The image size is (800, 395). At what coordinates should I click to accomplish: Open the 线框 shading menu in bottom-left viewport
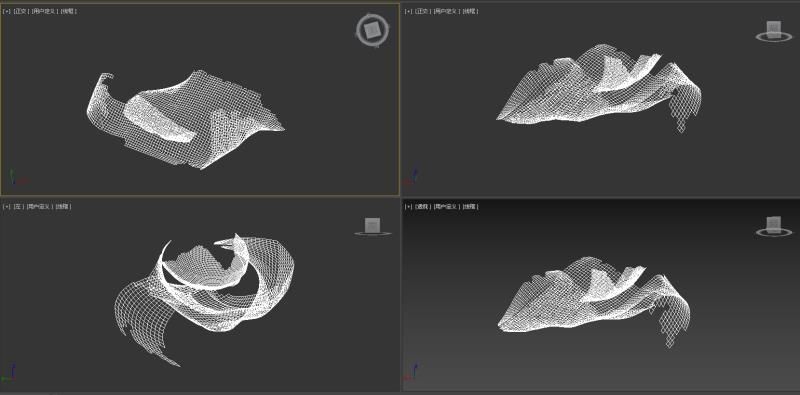(63, 206)
